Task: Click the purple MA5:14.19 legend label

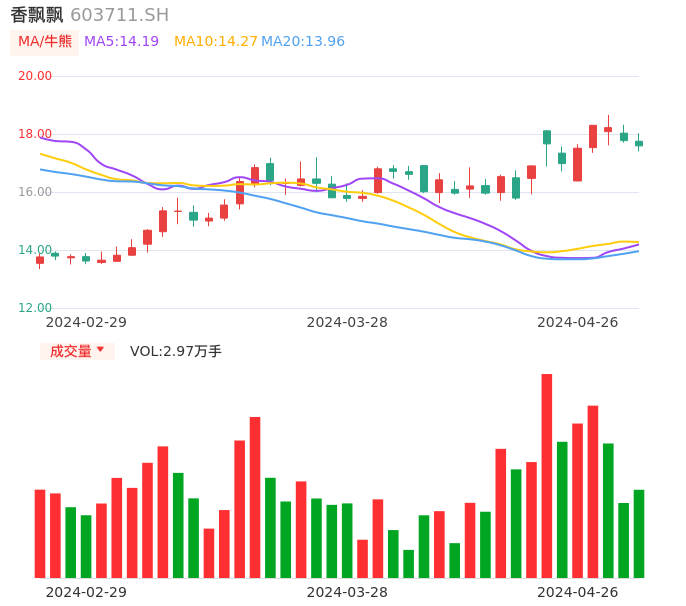Action: [121, 42]
